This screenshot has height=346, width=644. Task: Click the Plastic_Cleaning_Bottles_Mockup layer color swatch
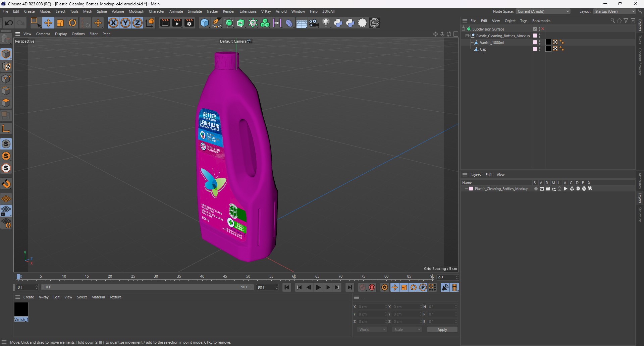point(471,189)
